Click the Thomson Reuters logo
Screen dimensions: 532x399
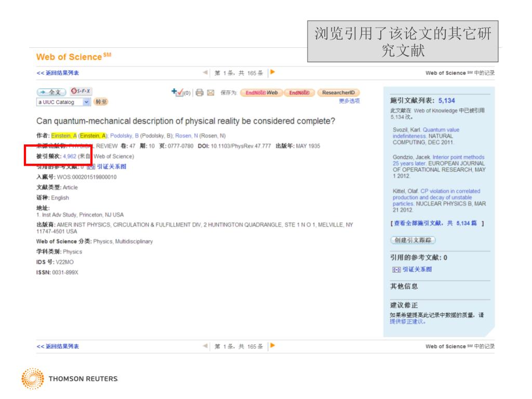tap(70, 379)
